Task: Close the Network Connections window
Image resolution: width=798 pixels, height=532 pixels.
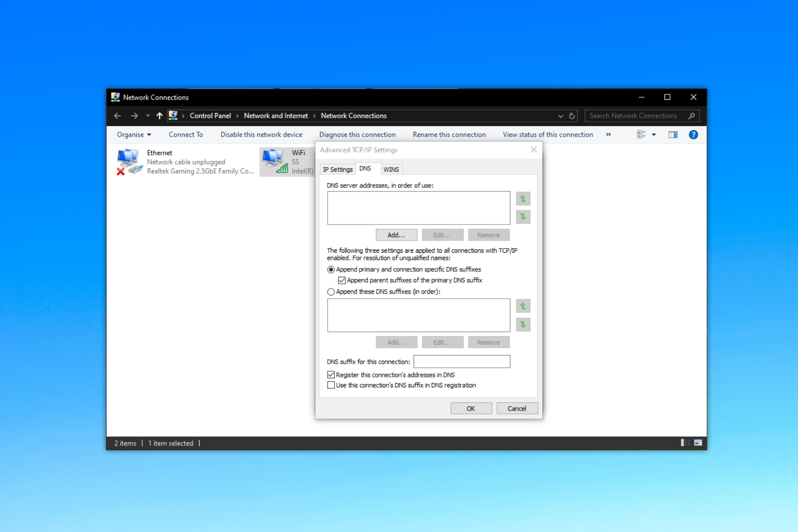Action: 693,97
